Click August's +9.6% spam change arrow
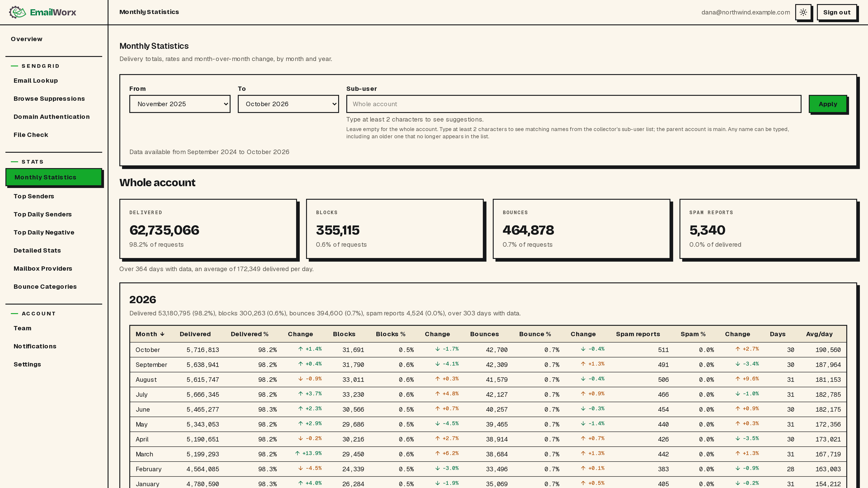 (x=738, y=379)
